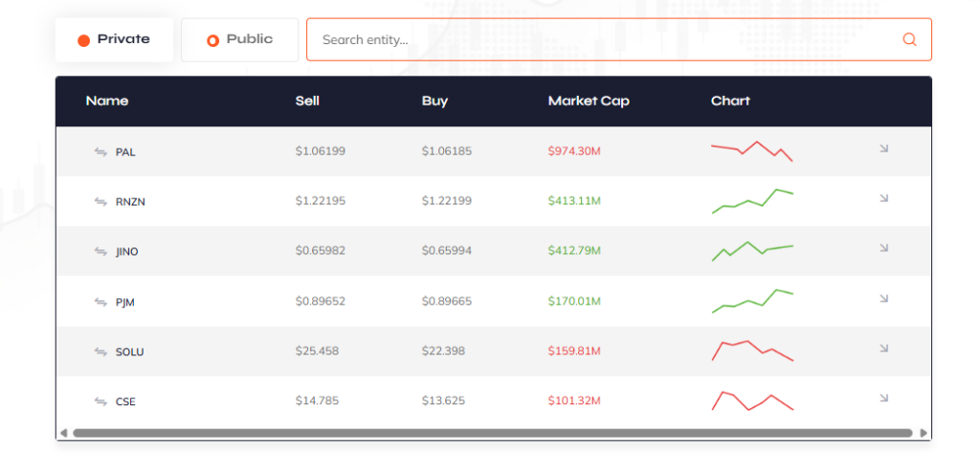Image resolution: width=980 pixels, height=457 pixels.
Task: Expand the JINO row details arrow
Action: (883, 248)
